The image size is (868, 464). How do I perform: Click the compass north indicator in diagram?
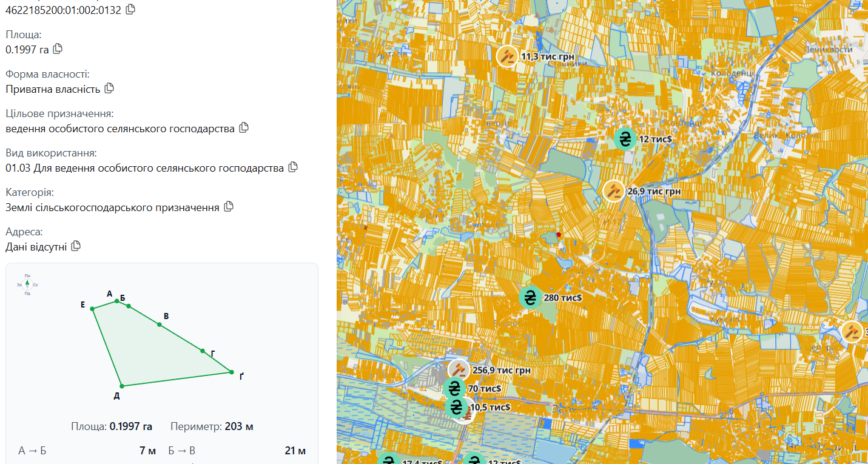tap(27, 284)
